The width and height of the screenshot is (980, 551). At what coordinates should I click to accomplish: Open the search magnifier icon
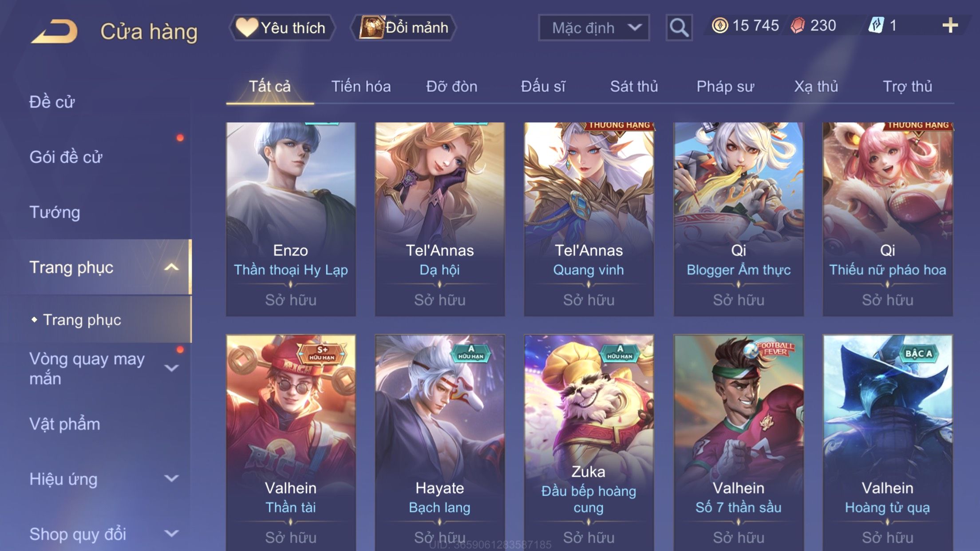[679, 28]
